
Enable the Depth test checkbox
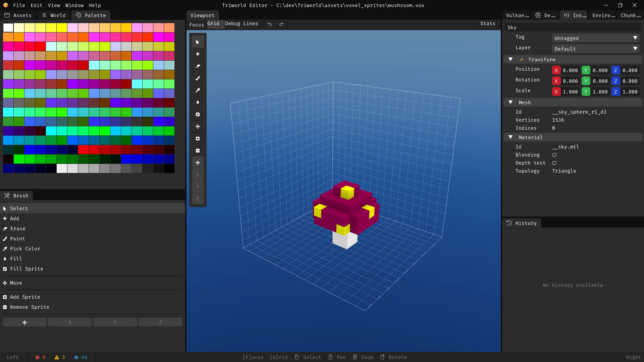(x=554, y=163)
